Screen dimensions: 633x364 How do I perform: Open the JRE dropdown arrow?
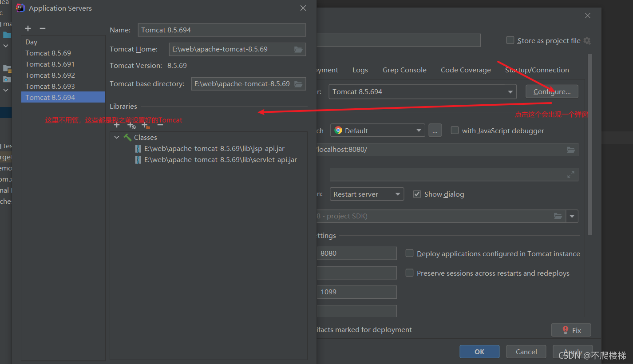click(572, 216)
